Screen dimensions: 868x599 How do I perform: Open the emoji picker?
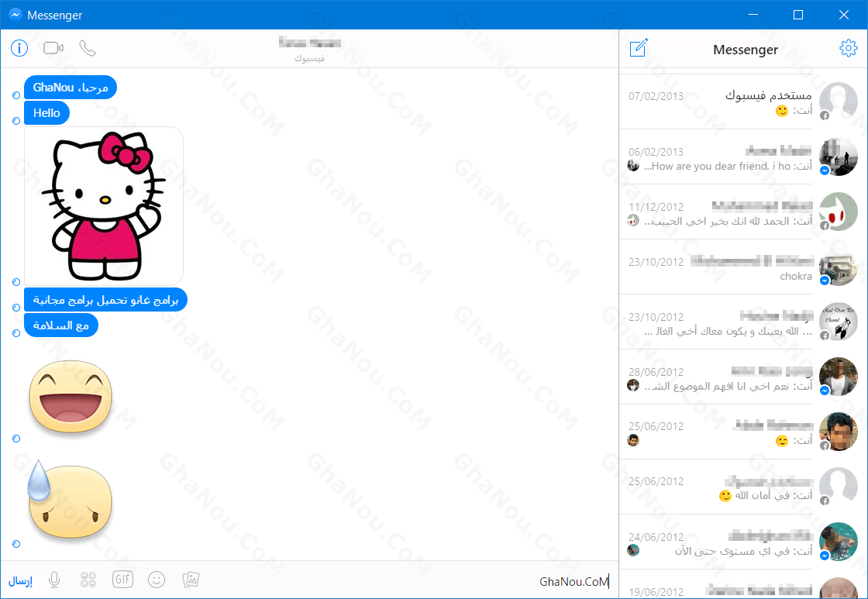(x=157, y=580)
